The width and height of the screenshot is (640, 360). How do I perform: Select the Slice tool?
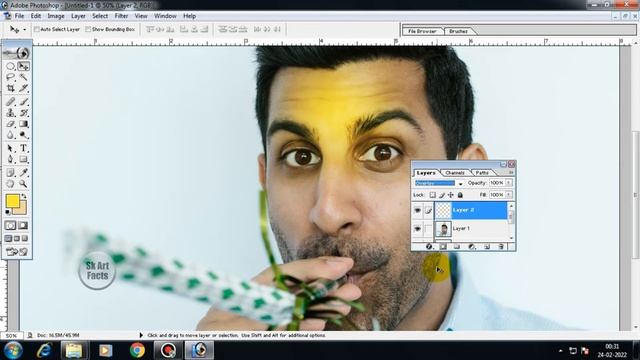(x=23, y=88)
